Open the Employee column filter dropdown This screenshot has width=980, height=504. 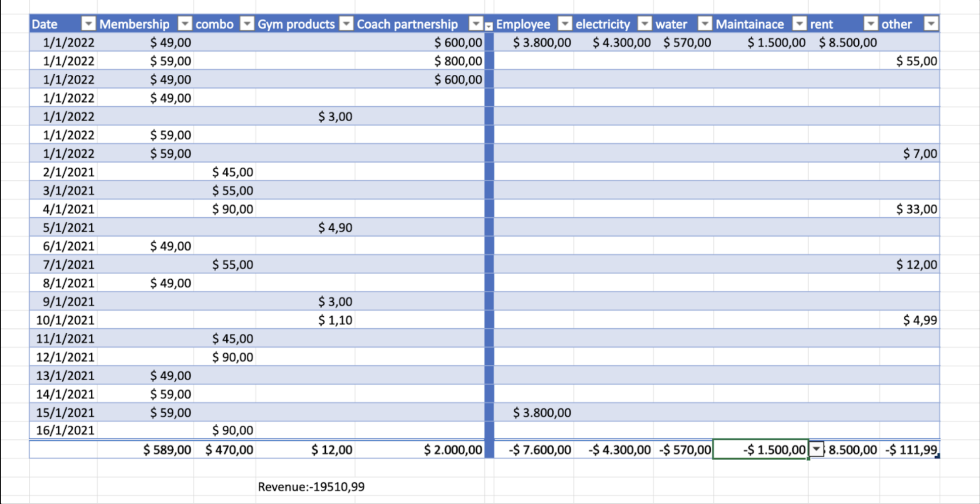coord(565,24)
